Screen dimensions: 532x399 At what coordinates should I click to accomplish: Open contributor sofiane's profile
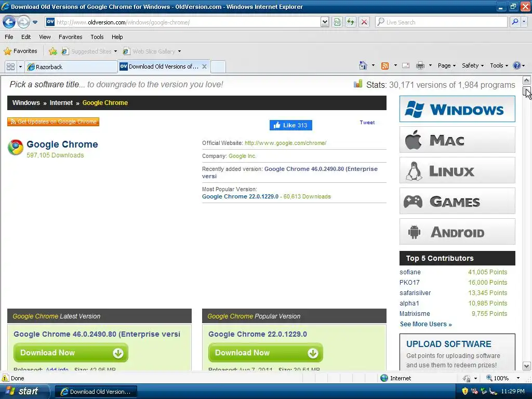click(410, 272)
